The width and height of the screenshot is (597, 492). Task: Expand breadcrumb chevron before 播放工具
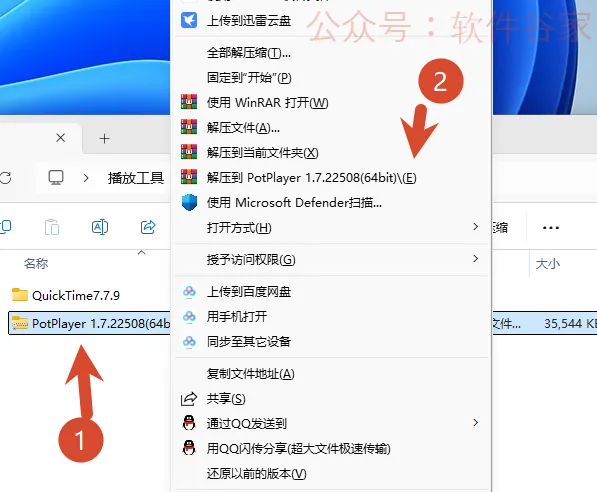[86, 178]
